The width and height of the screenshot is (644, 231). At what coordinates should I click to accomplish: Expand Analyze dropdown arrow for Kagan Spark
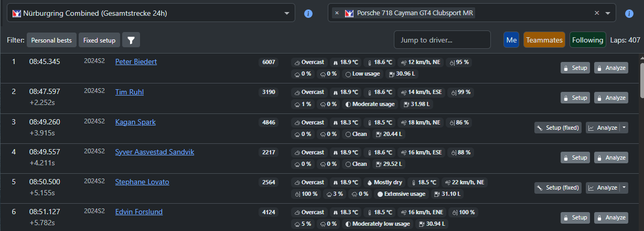624,128
